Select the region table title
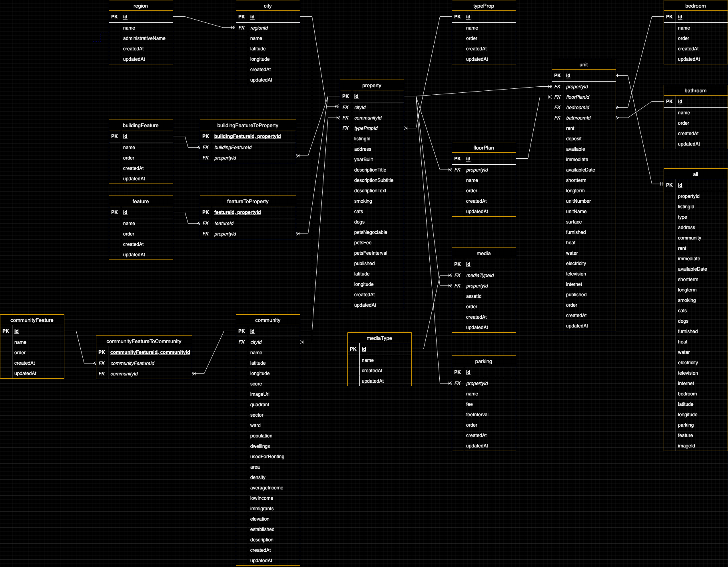Screen dimensions: 728x567 click(x=141, y=6)
